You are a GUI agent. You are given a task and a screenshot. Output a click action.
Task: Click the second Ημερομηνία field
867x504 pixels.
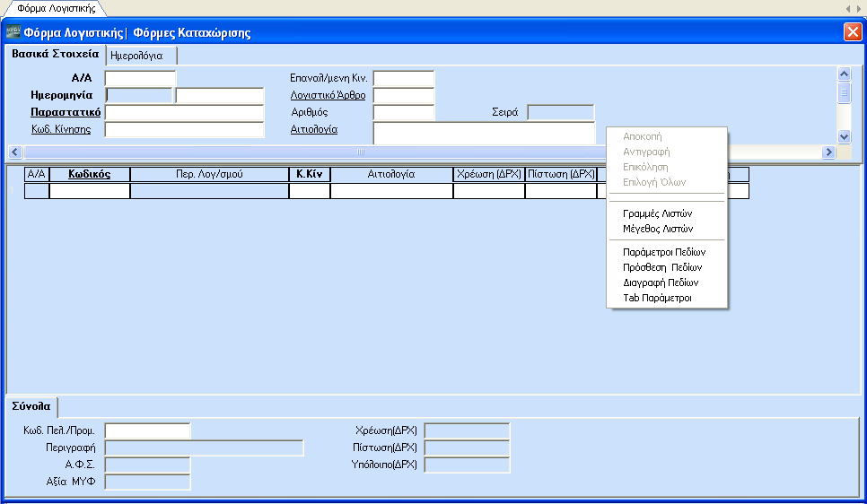coord(220,96)
